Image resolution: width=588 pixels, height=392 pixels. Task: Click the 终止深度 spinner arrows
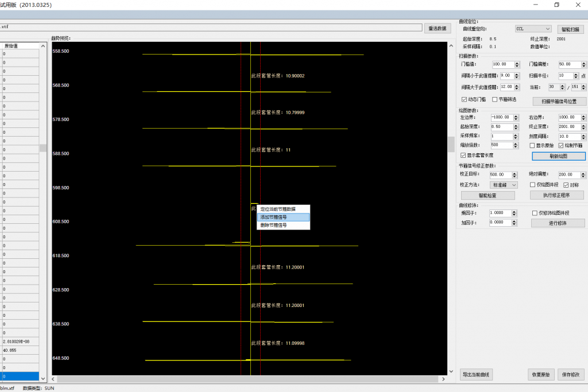583,127
